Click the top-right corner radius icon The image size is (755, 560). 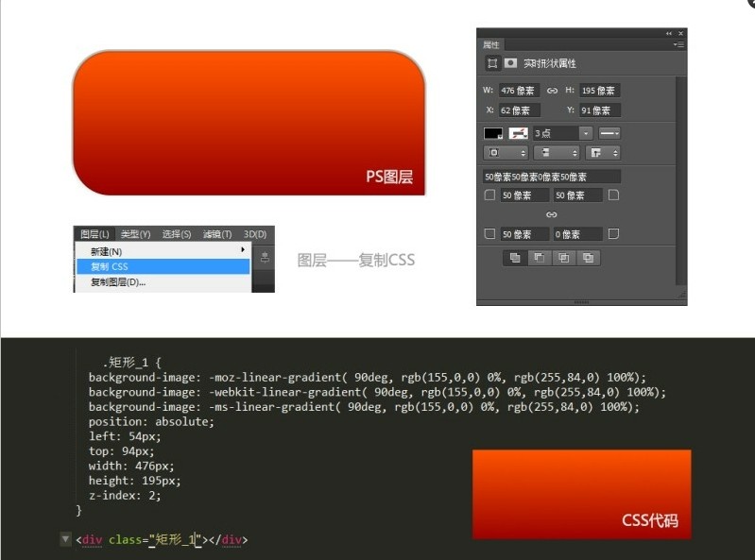[x=613, y=195]
